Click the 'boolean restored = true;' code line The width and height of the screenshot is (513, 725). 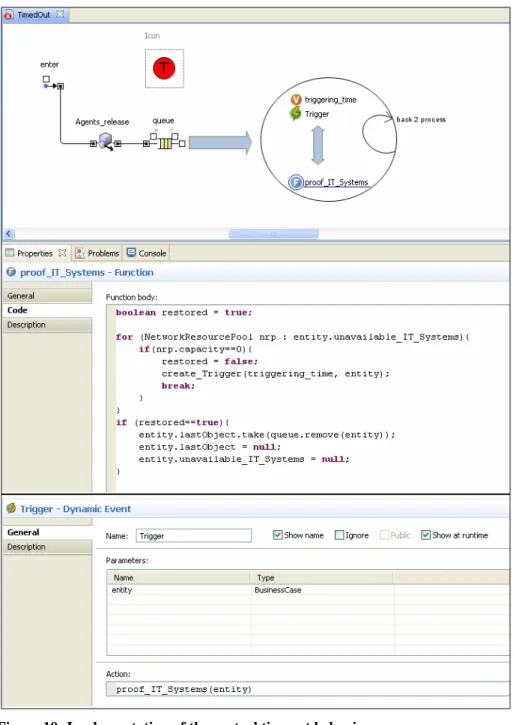tap(184, 313)
